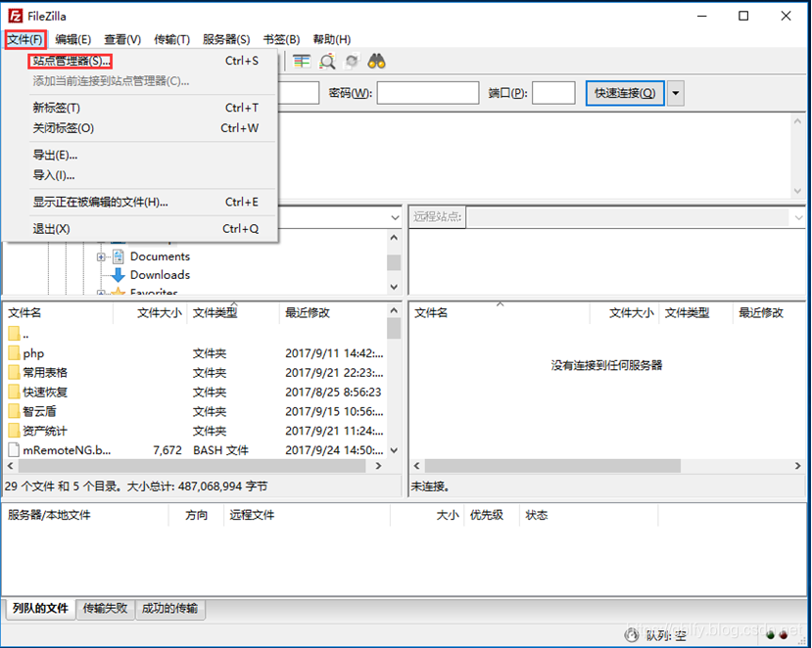The height and width of the screenshot is (648, 812).
Task: Choose 新标签(T) menu entry
Action: coord(141,108)
